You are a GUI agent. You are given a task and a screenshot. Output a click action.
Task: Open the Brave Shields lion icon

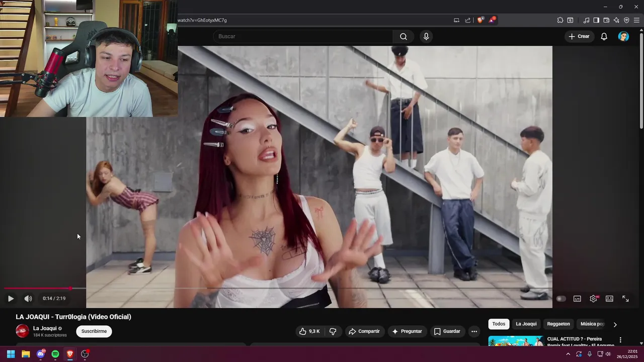click(x=480, y=20)
